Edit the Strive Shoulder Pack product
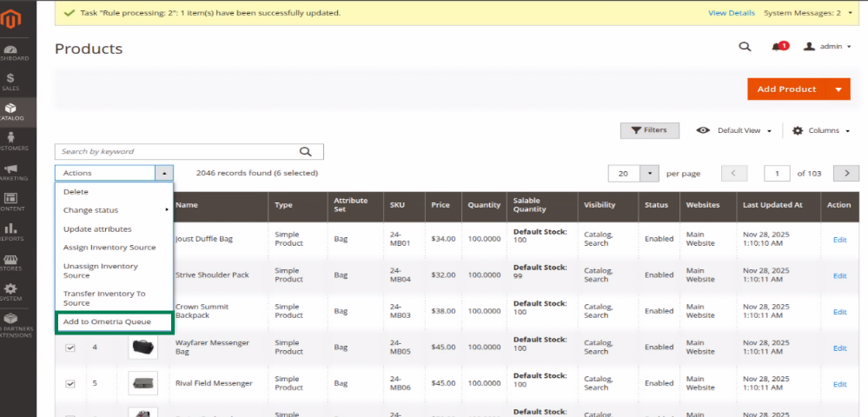The image size is (868, 417). (x=840, y=275)
